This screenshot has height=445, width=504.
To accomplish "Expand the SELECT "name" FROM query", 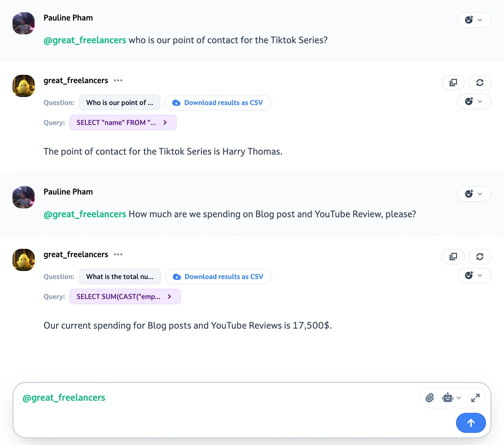I will pos(123,122).
